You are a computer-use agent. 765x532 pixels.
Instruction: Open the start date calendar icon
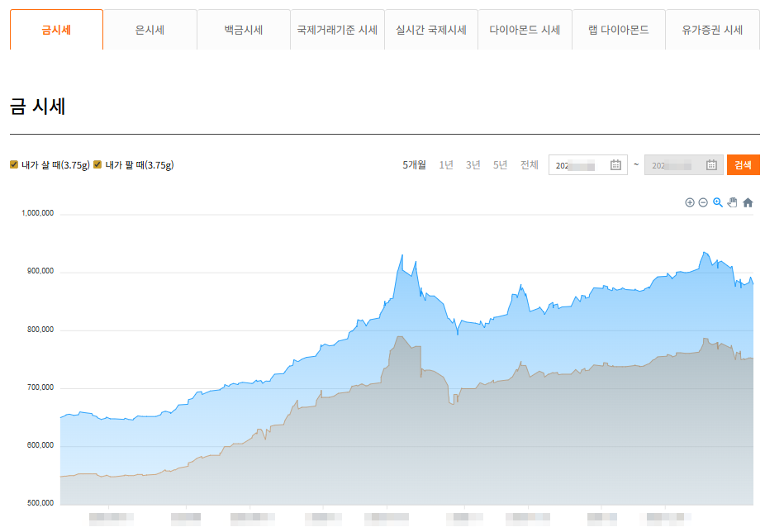point(615,164)
